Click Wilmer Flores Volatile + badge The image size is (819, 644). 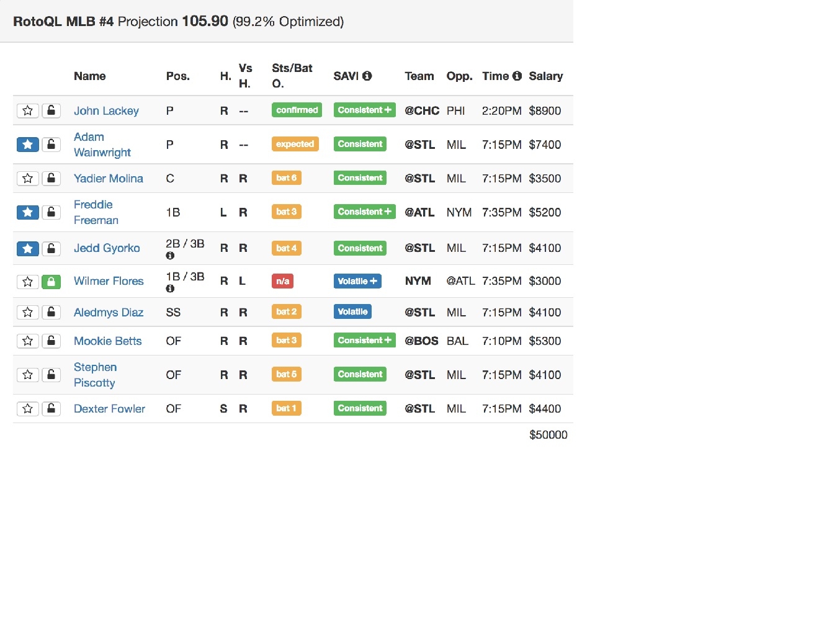(x=357, y=281)
